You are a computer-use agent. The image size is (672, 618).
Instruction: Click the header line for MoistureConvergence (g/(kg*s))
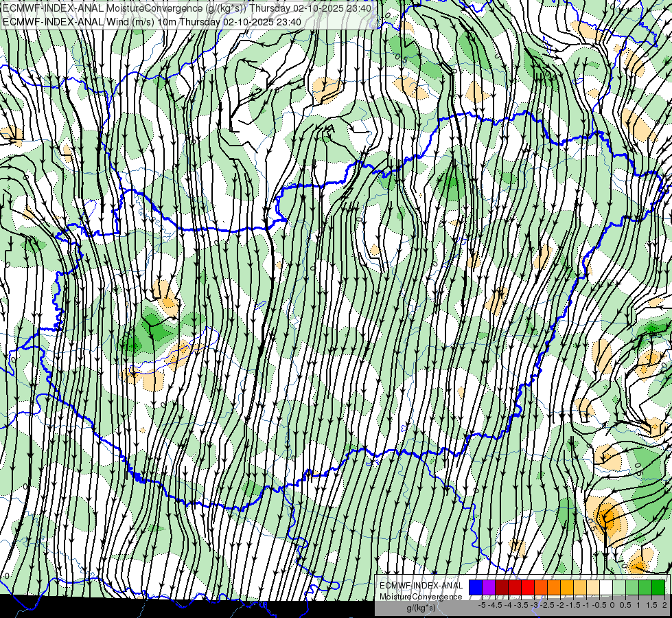pyautogui.click(x=187, y=8)
